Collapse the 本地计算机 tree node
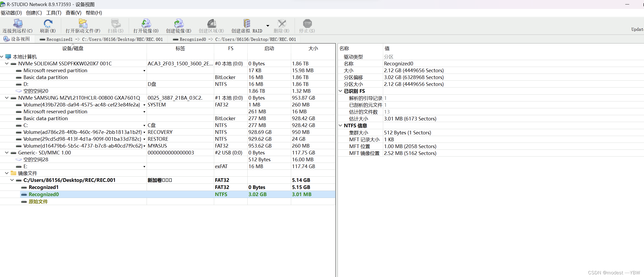 coord(2,57)
